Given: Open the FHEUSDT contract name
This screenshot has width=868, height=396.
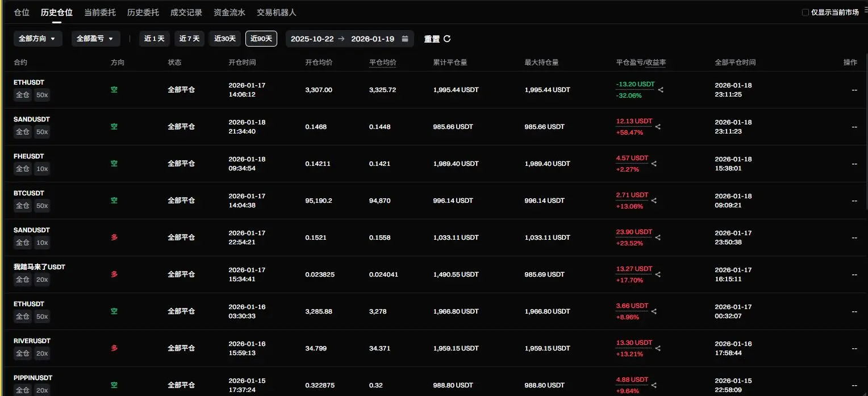Looking at the screenshot, I should tap(29, 156).
